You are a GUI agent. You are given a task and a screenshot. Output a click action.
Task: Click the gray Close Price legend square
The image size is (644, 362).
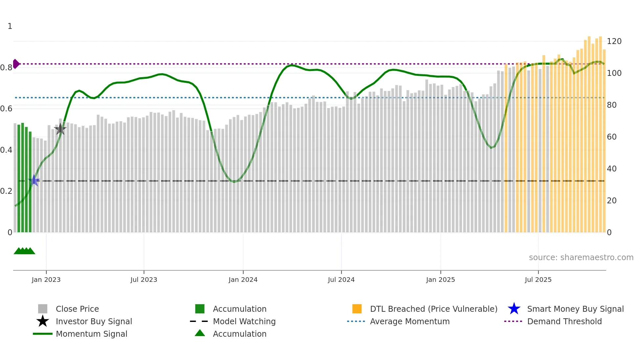click(43, 309)
